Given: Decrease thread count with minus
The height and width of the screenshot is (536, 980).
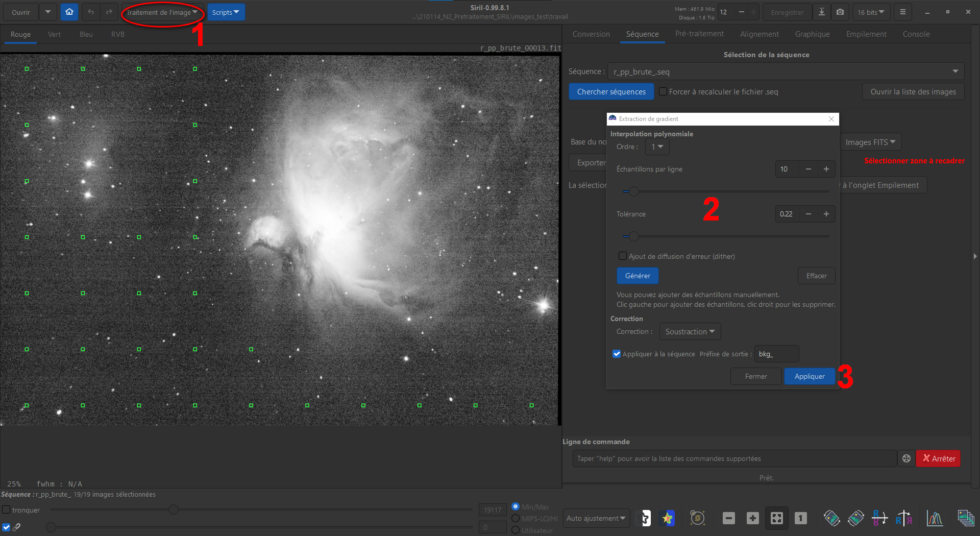Looking at the screenshot, I should pyautogui.click(x=741, y=12).
